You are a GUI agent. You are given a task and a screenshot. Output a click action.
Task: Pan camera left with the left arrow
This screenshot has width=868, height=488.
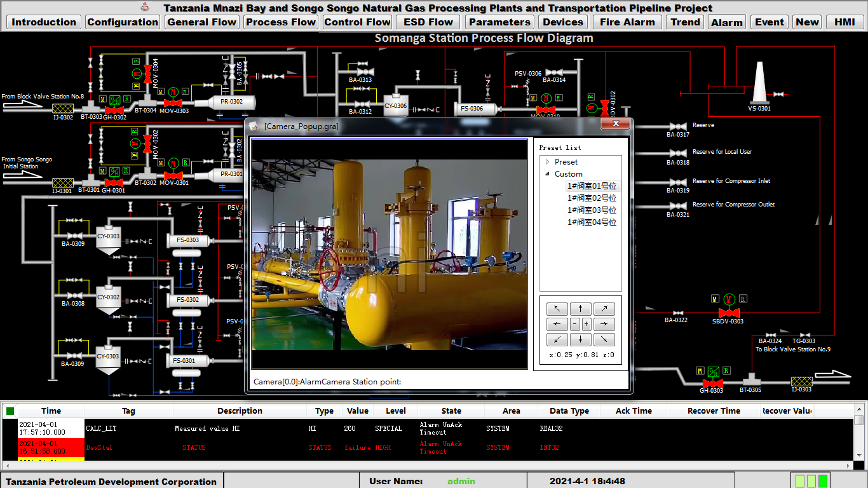point(557,324)
